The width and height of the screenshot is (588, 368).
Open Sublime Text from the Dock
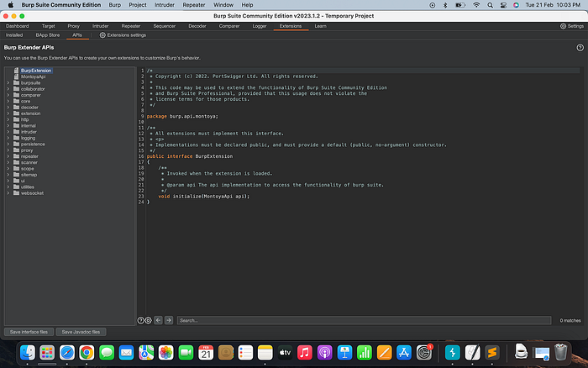(492, 353)
